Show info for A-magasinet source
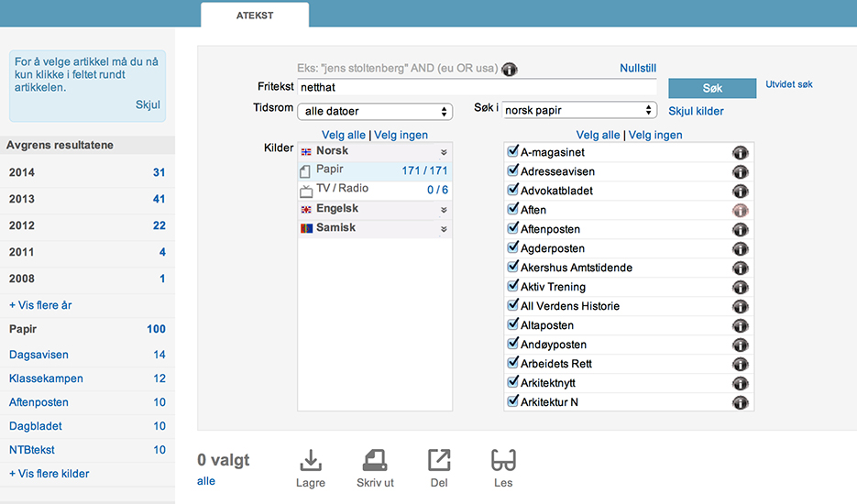 click(740, 152)
